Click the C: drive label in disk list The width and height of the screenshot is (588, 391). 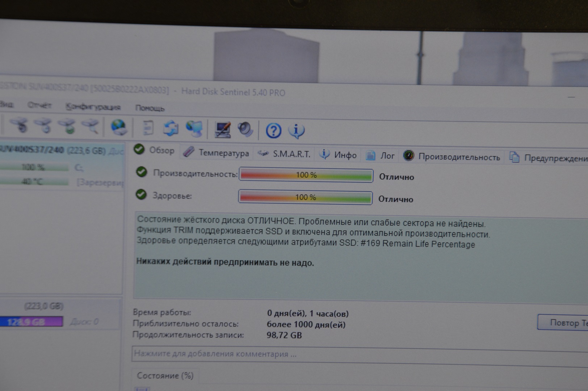click(x=79, y=168)
